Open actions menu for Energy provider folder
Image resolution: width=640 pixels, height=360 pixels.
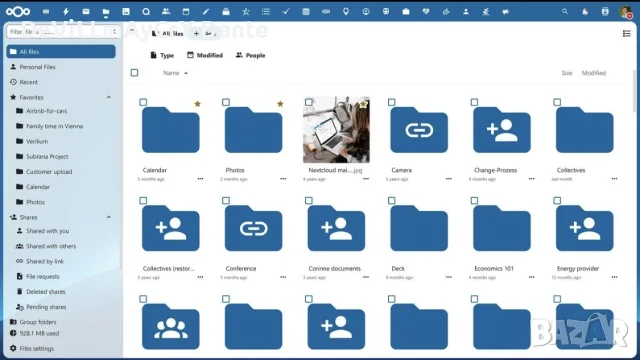click(614, 277)
